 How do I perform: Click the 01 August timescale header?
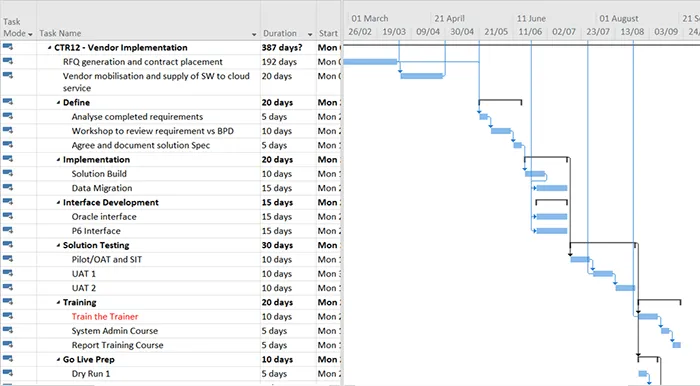(x=619, y=18)
